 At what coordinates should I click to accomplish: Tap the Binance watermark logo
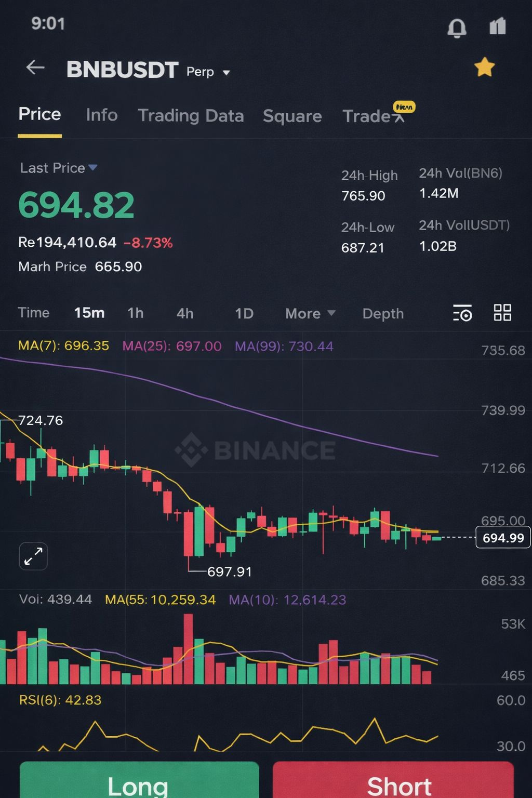coord(256,450)
